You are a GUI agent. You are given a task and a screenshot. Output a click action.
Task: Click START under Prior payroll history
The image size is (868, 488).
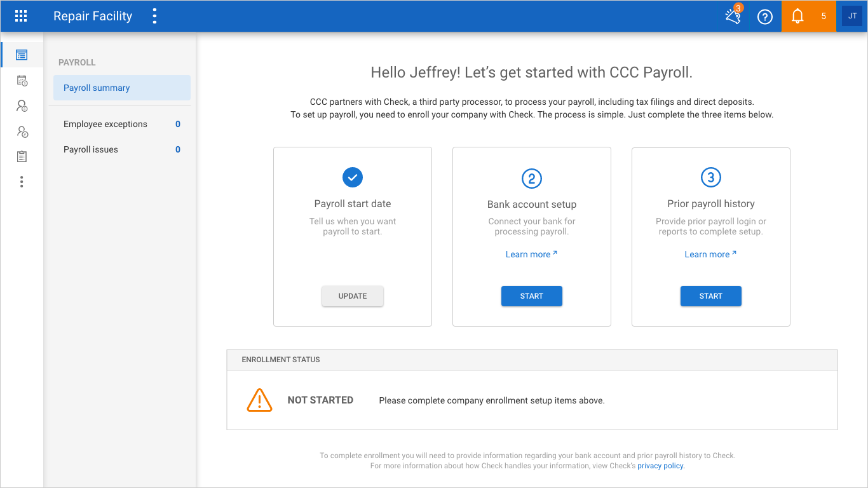tap(711, 296)
